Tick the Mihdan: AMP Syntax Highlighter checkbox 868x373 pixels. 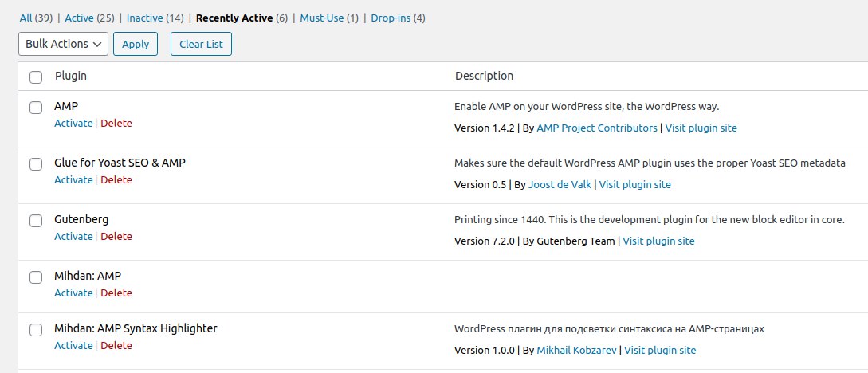pos(36,330)
